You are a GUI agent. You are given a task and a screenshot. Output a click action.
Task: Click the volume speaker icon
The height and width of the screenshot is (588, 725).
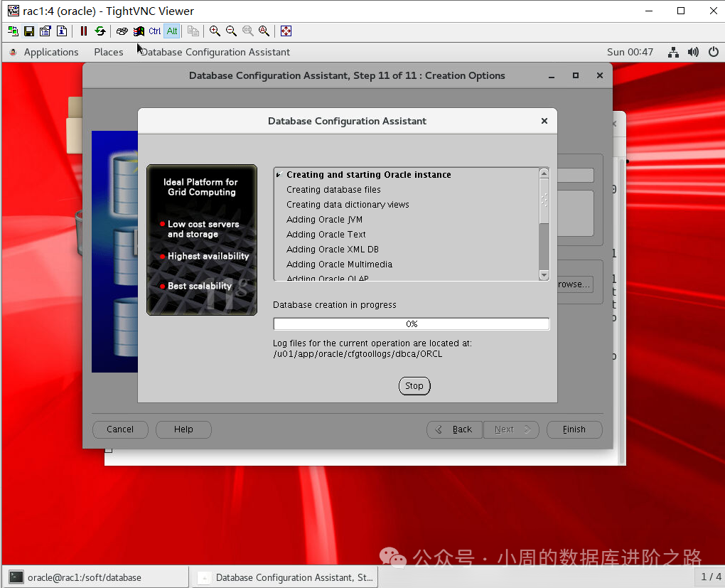click(693, 53)
